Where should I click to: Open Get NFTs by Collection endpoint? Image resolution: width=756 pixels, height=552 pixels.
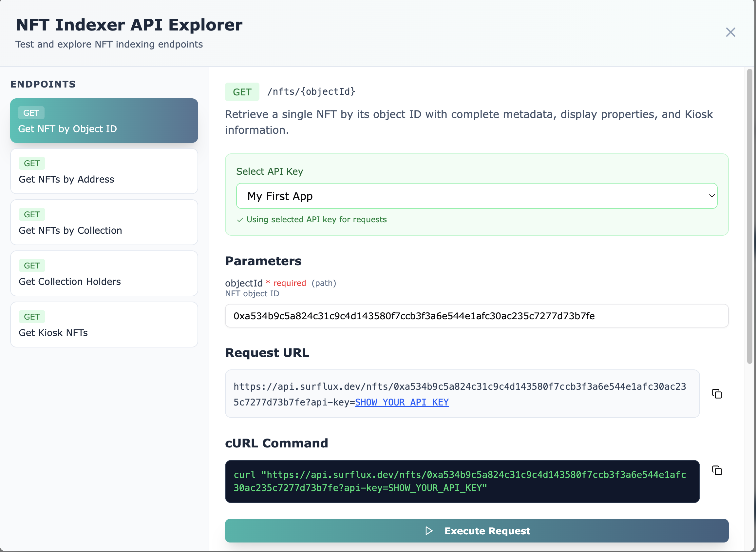pos(104,223)
